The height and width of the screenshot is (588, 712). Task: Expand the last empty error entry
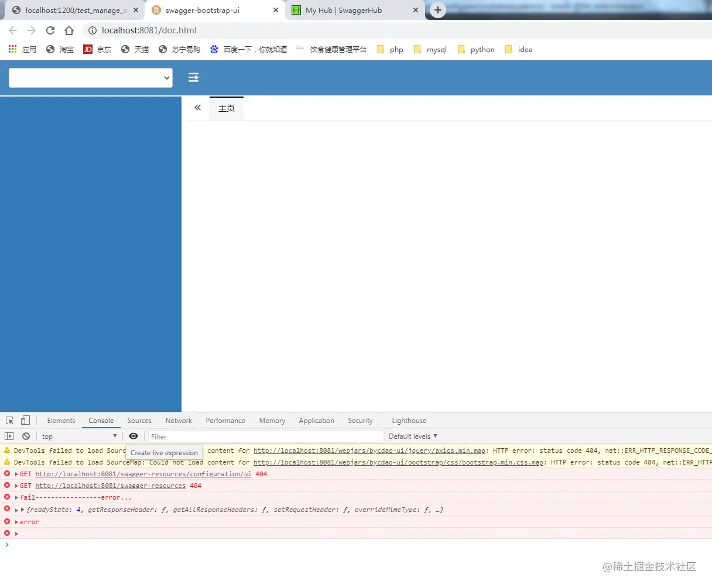point(16,534)
